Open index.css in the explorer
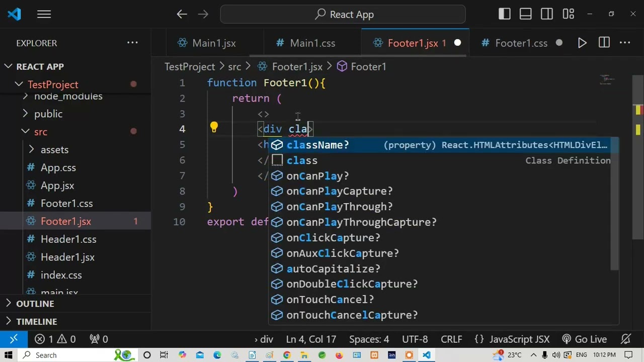 click(x=61, y=275)
